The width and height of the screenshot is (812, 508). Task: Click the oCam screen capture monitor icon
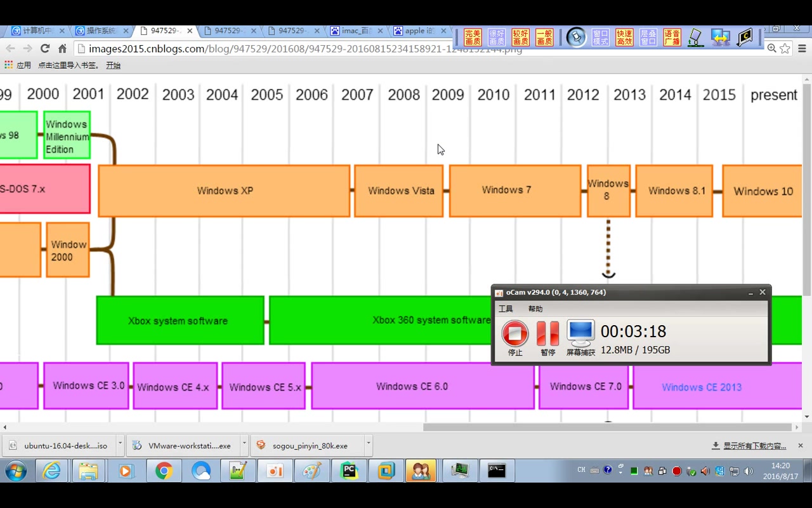pos(580,333)
